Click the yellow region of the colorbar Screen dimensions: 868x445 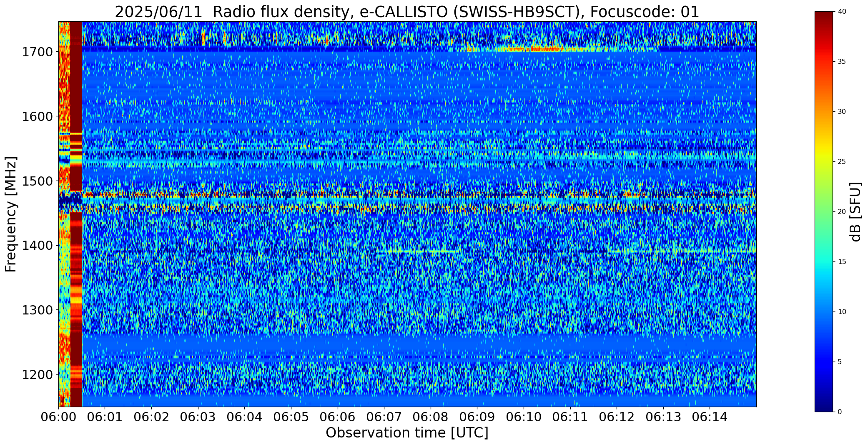click(x=824, y=156)
